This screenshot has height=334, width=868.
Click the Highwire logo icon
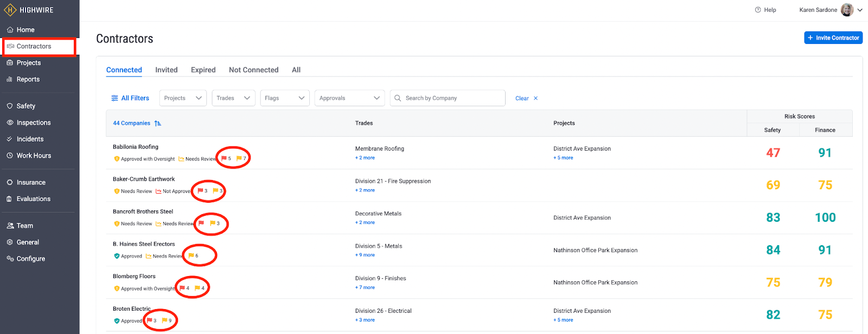coord(10,10)
